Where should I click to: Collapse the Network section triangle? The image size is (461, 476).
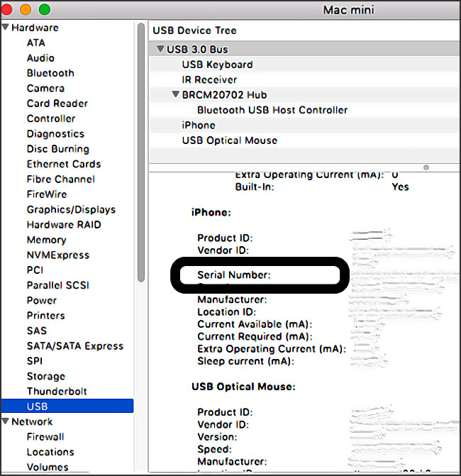pos(5,421)
